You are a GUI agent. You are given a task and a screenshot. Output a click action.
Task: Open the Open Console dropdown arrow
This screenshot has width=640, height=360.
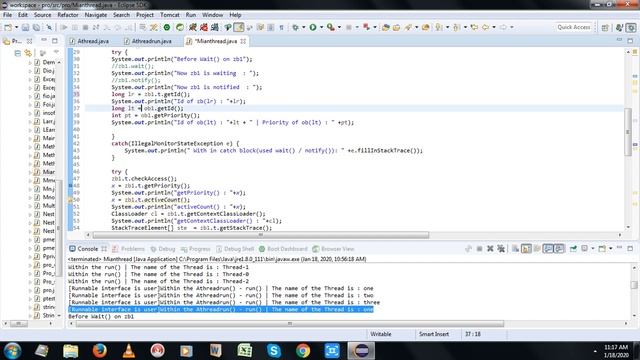point(611,249)
